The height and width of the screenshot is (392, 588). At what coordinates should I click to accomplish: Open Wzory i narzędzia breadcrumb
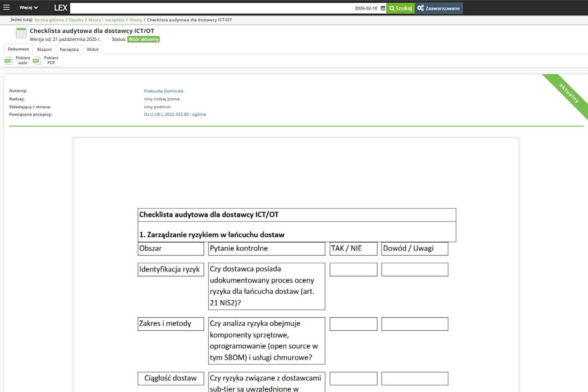click(106, 20)
